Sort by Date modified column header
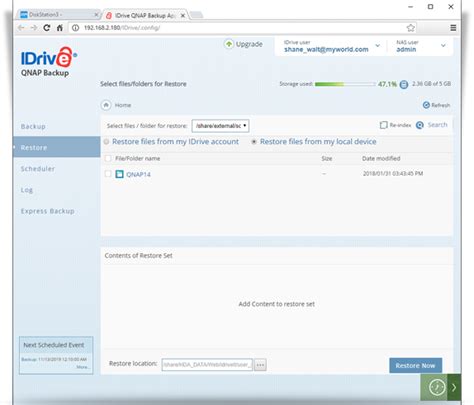 [x=381, y=159]
